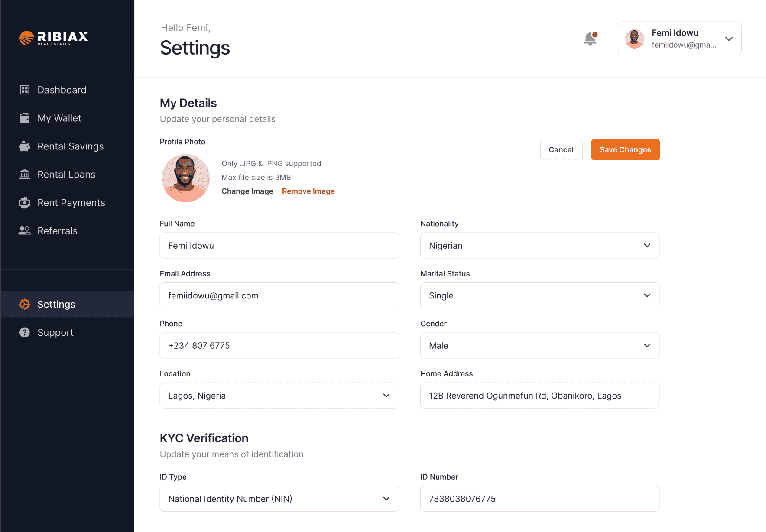This screenshot has height=532, width=766.
Task: Click the Rent Payments icon
Action: [x=25, y=203]
